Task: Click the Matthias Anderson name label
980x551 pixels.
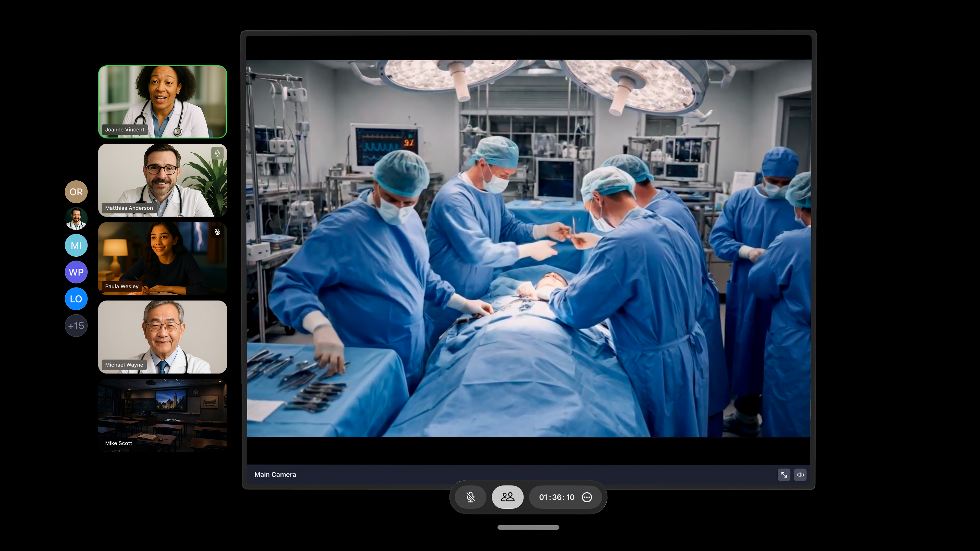Action: 129,208
